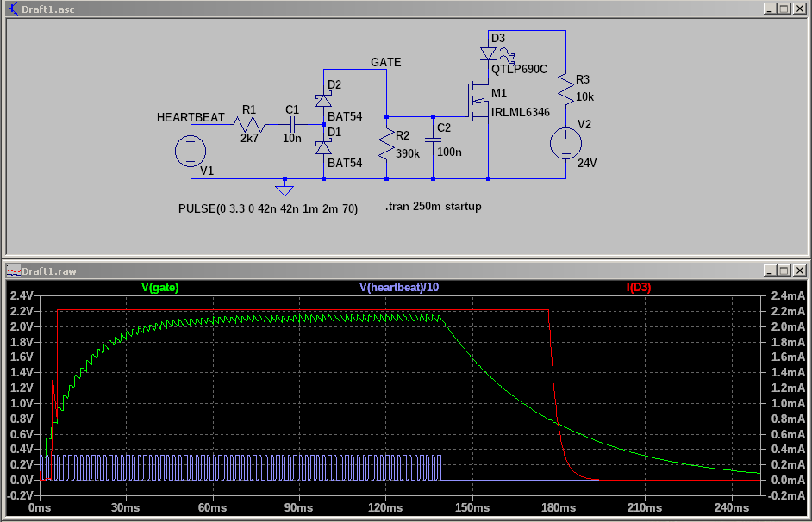
Task: Select diode D2 symbol
Action: [x=323, y=101]
